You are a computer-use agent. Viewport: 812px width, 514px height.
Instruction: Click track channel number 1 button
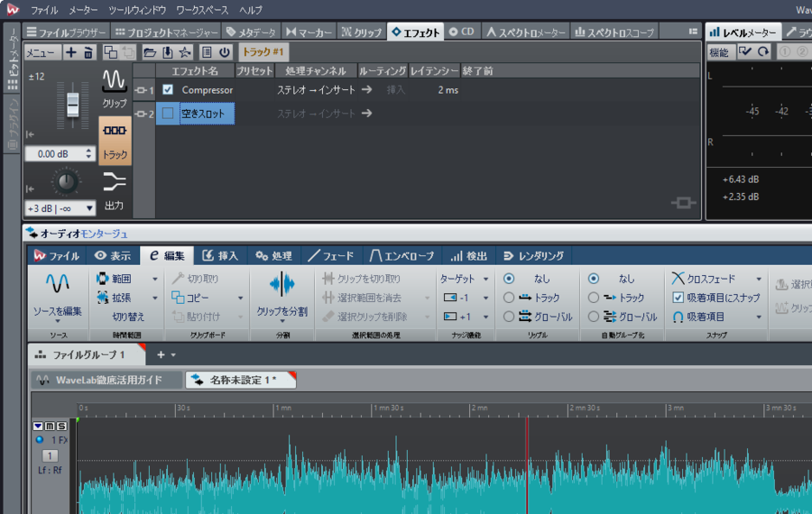(50, 456)
